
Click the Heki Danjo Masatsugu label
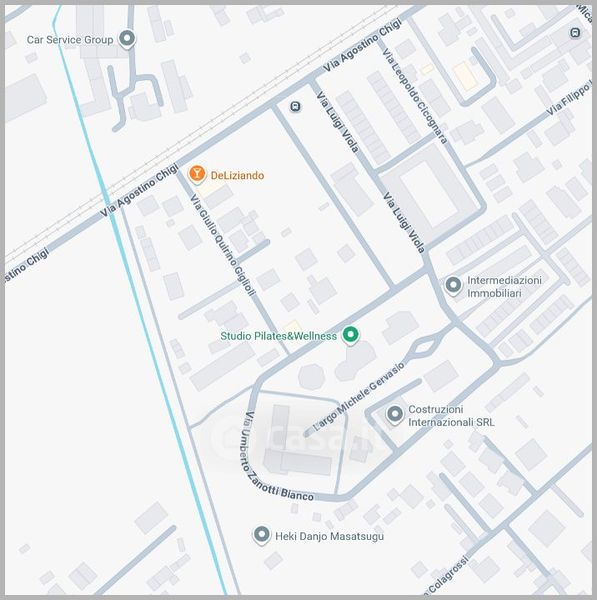329,536
